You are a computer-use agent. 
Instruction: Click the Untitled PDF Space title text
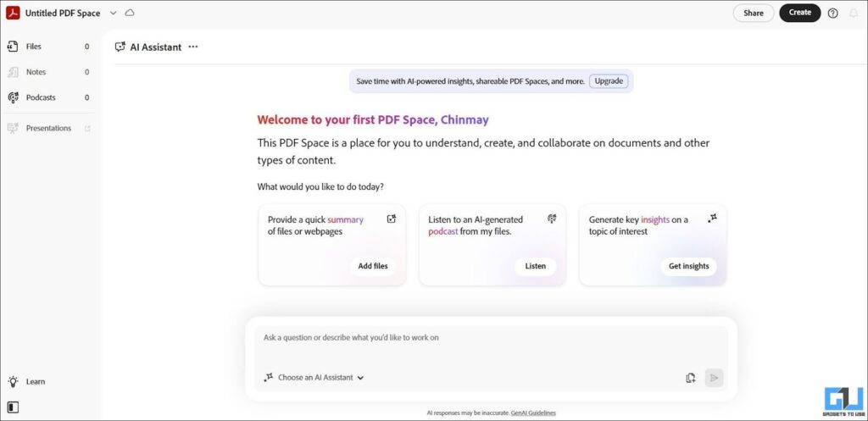pos(63,14)
